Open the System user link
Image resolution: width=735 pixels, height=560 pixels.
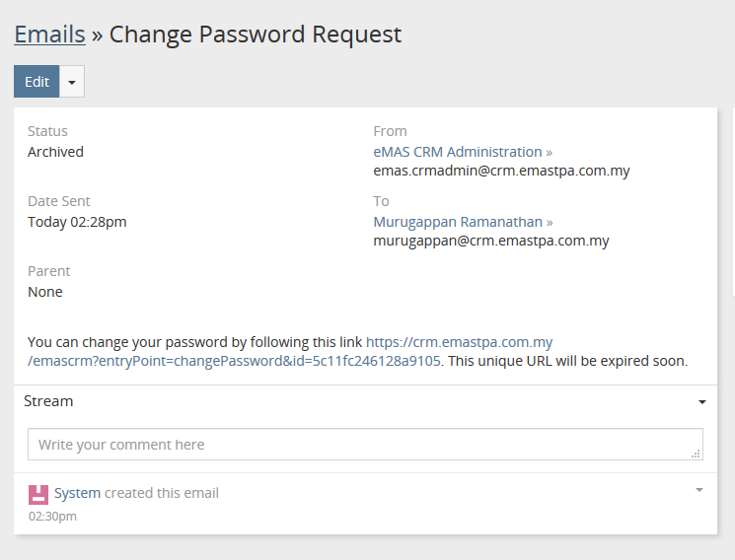click(77, 493)
